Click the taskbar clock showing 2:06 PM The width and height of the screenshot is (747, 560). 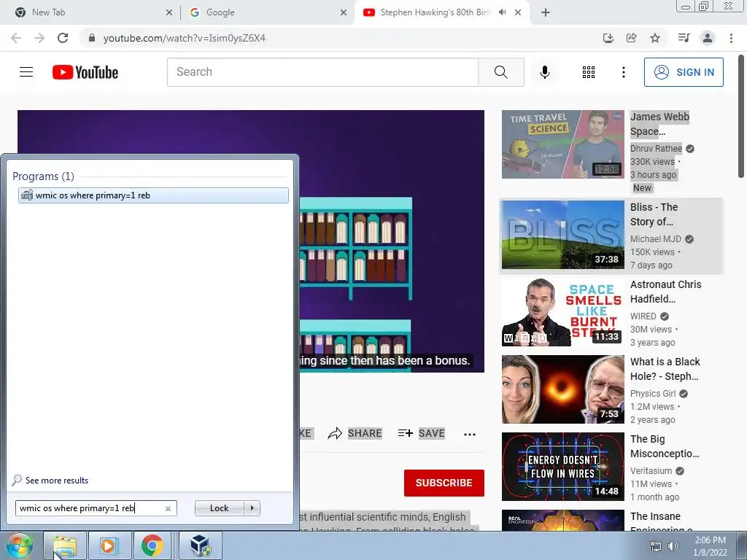pos(710,546)
